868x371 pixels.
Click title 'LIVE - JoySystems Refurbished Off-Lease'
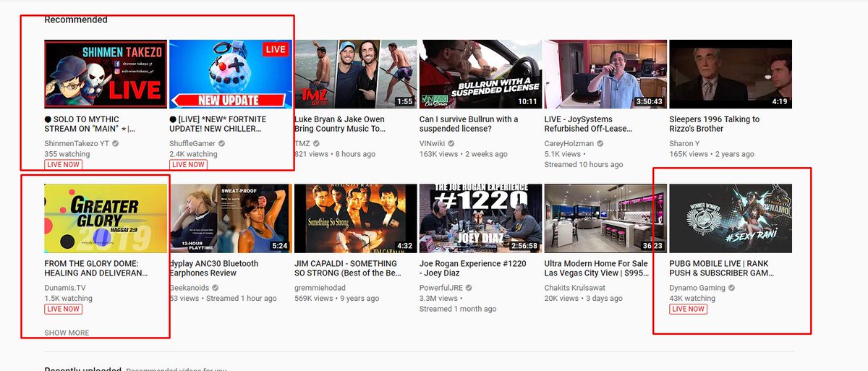click(x=590, y=124)
